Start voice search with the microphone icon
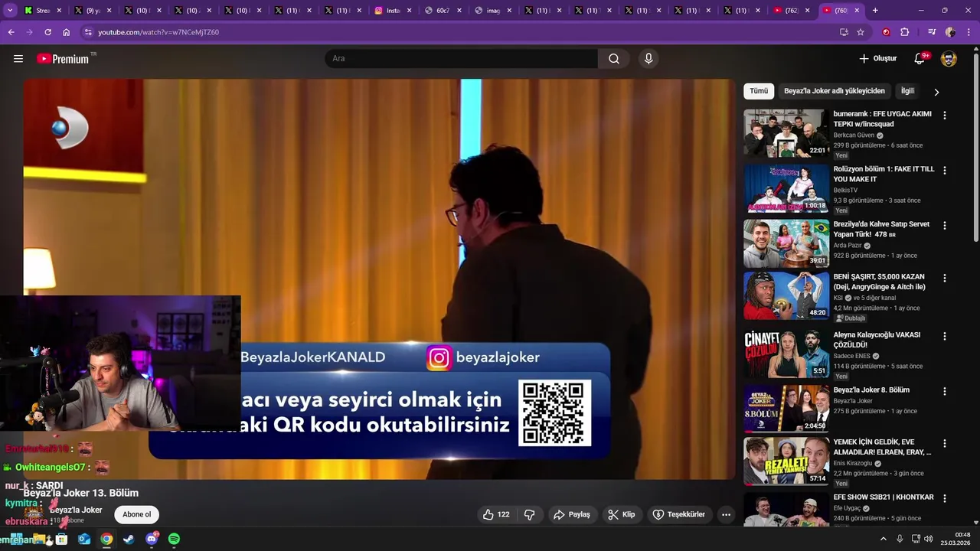 tap(648, 59)
